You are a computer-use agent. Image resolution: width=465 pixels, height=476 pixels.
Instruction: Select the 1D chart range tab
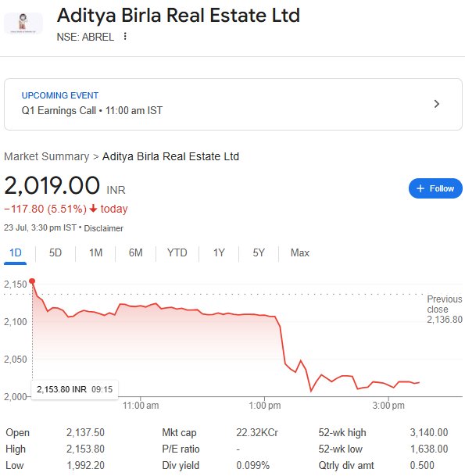(x=15, y=253)
